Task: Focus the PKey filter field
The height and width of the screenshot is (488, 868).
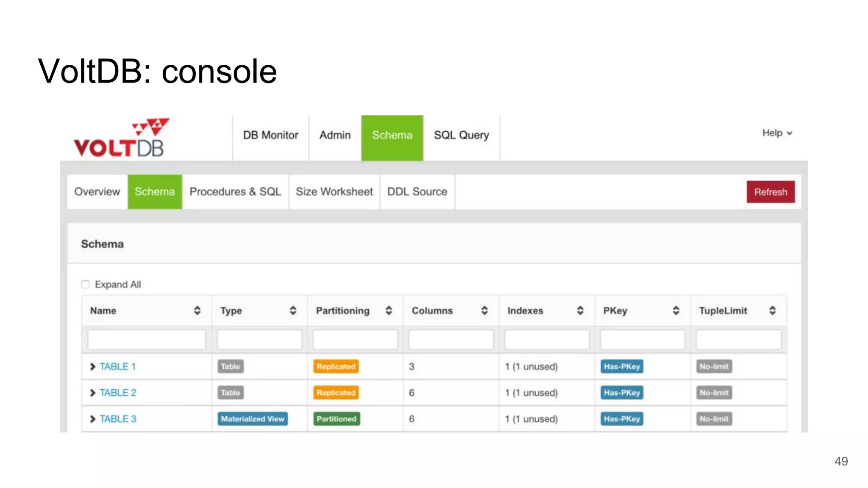Action: coord(643,340)
